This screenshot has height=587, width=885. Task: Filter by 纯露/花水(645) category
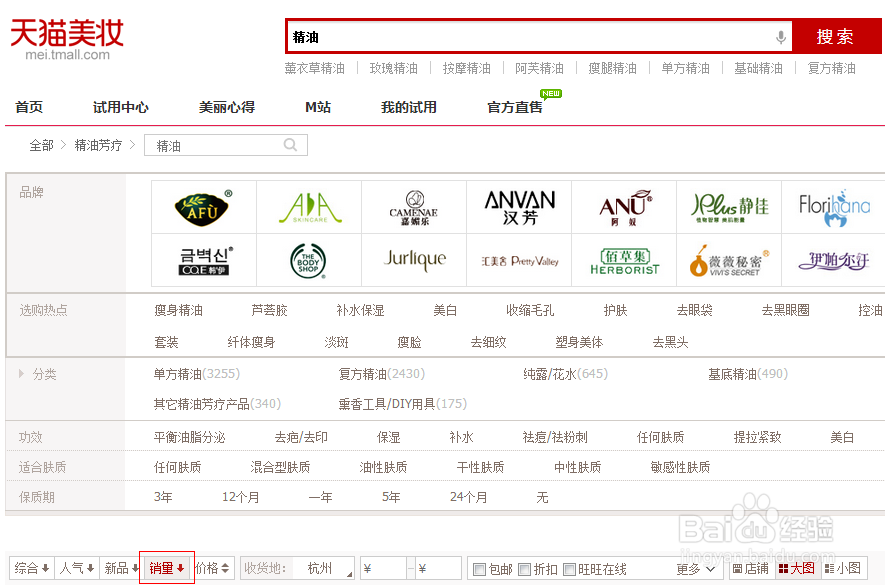[566, 374]
